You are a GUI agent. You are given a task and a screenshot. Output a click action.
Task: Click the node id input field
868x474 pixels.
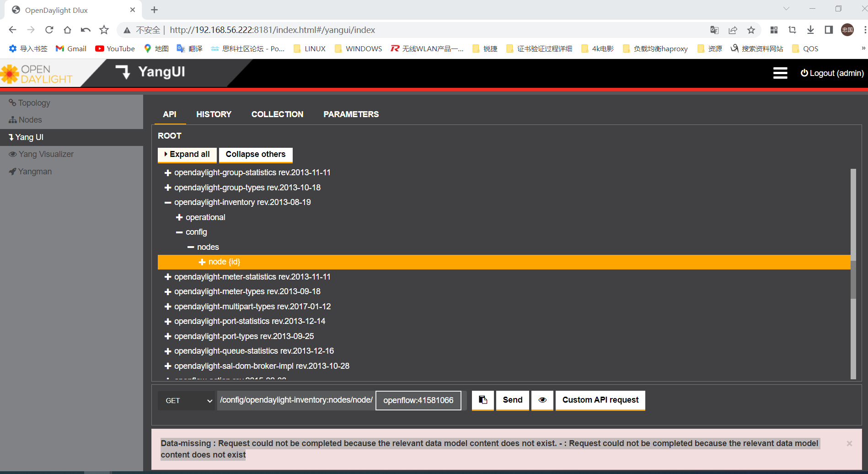pos(418,400)
